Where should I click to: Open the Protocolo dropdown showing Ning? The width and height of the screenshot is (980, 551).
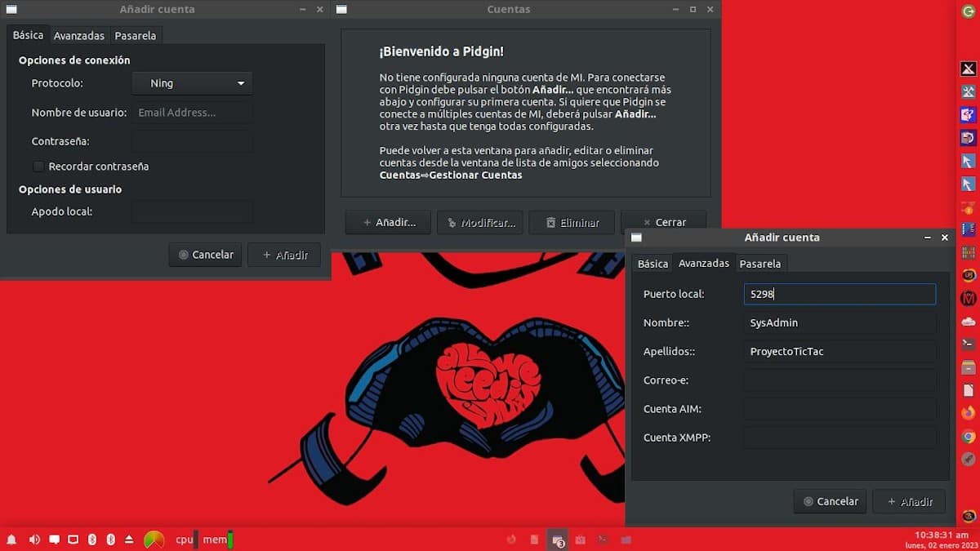(x=192, y=83)
